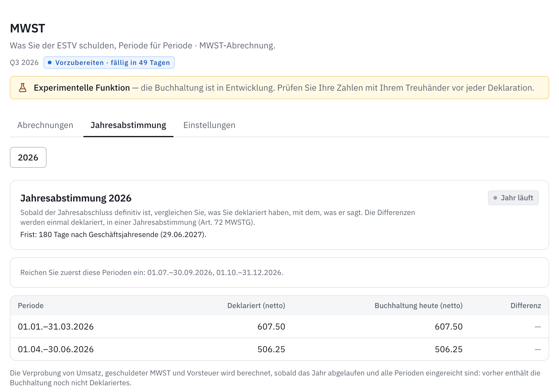The image size is (559, 392).
Task: Click declared value 506.25
Action: point(271,349)
